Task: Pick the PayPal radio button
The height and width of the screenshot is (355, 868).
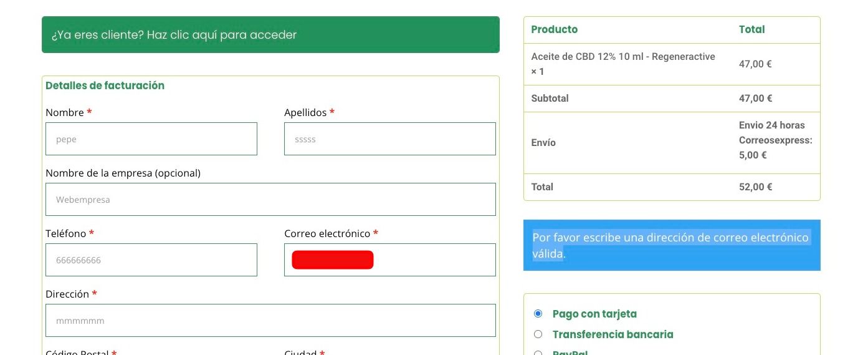Action: [x=538, y=353]
